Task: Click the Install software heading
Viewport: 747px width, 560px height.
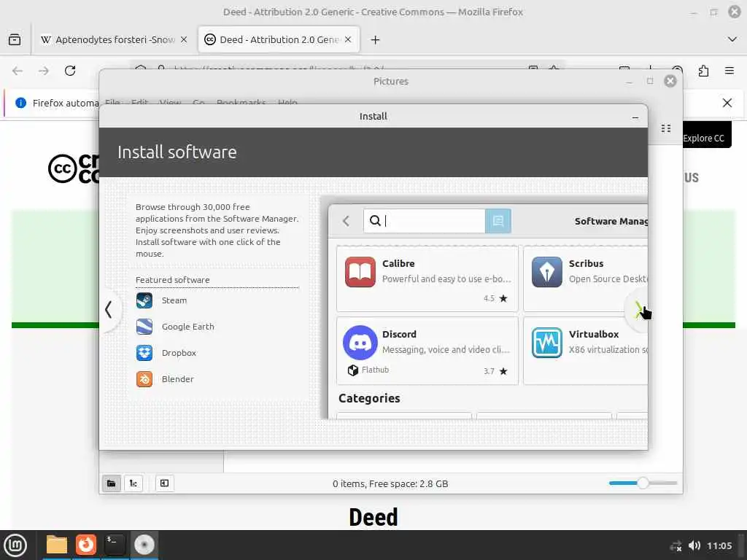Action: coord(177,152)
